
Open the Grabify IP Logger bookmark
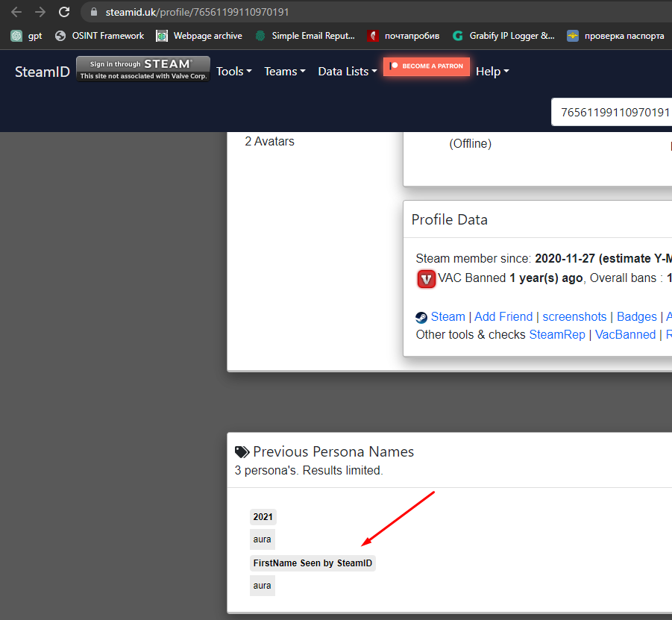pos(503,36)
